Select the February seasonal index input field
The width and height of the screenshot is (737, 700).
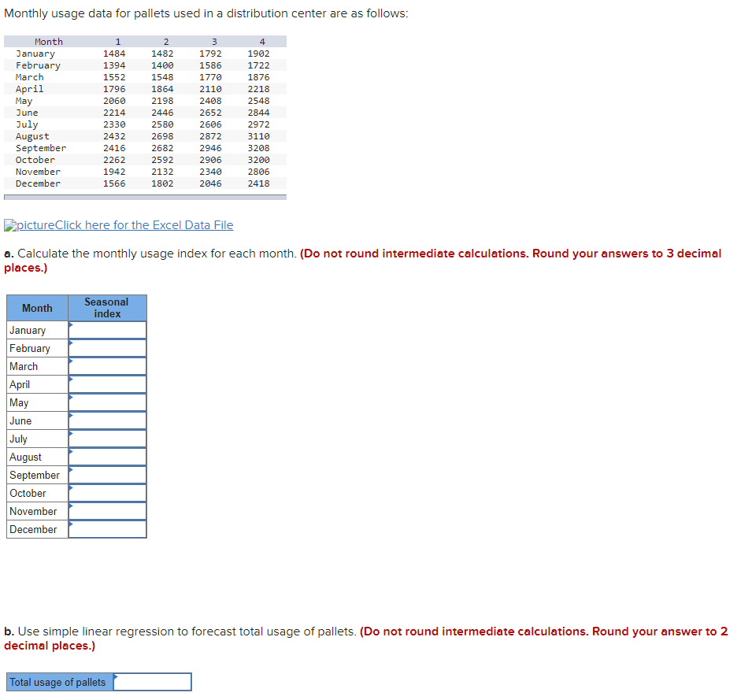tap(107, 347)
